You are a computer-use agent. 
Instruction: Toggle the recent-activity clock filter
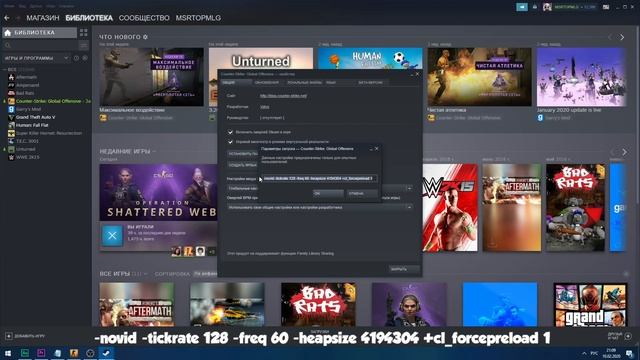(76, 58)
